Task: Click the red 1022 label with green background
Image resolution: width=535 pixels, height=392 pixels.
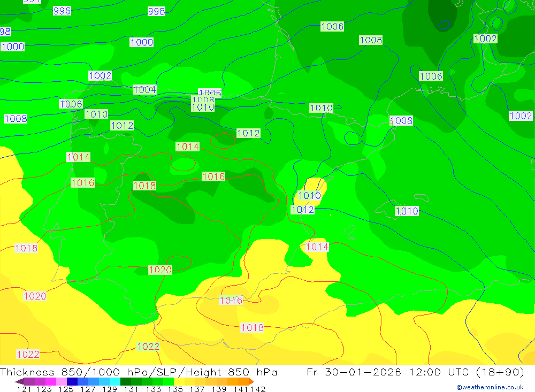Action: 148,347
